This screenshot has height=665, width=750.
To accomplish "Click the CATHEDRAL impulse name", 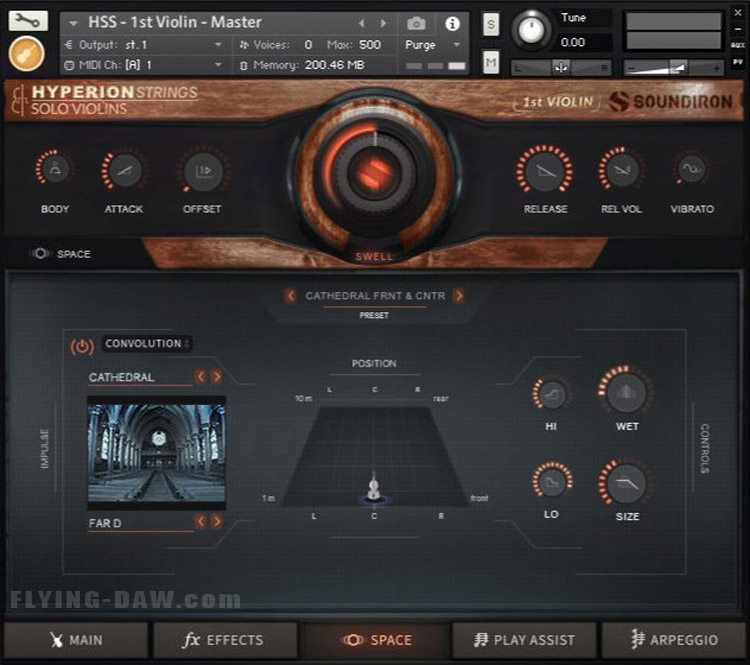I will [x=121, y=377].
